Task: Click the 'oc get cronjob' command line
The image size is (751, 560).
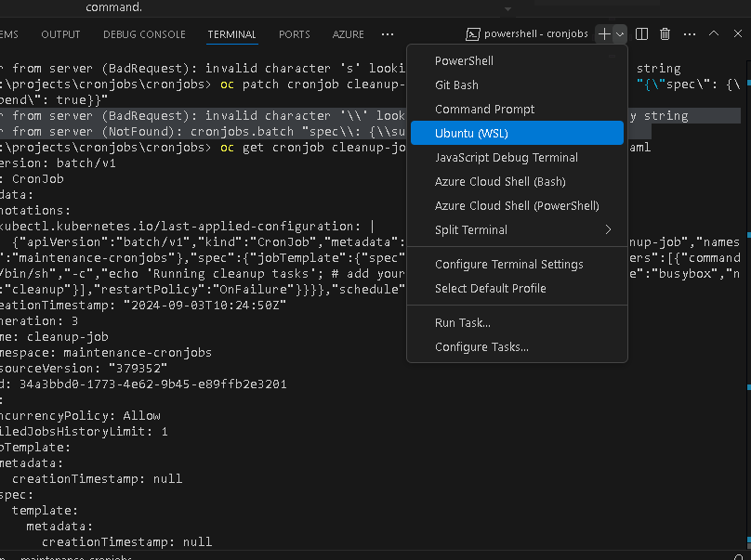Action: tap(203, 147)
